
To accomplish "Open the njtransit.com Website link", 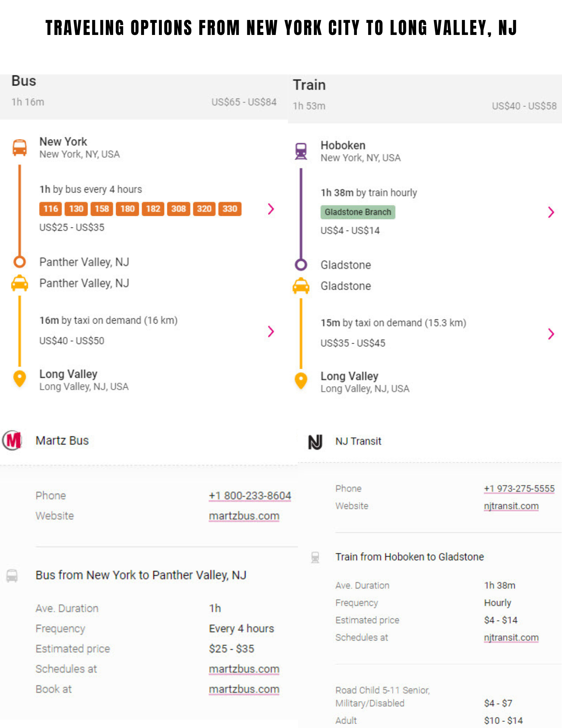I will [511, 506].
